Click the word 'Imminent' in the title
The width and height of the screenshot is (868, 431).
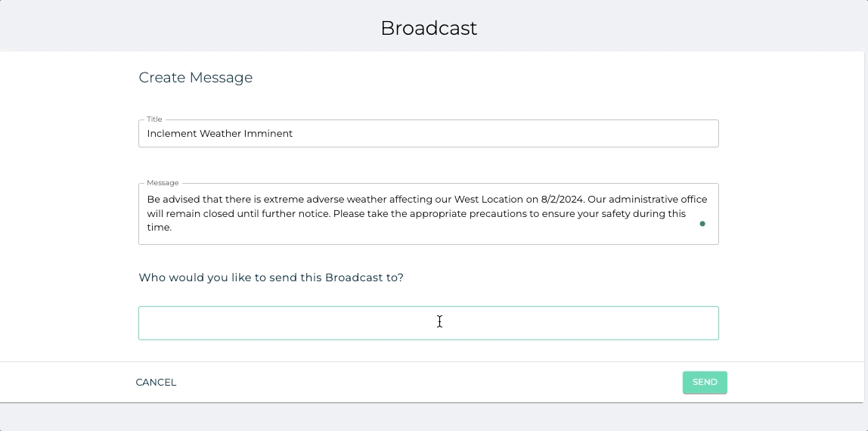(268, 134)
